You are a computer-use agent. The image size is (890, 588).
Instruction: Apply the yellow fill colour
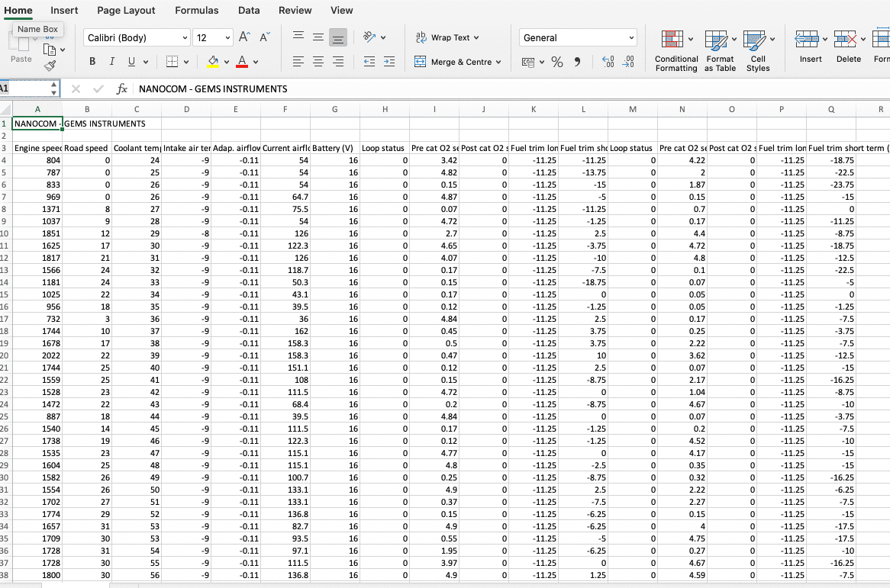[x=213, y=62]
